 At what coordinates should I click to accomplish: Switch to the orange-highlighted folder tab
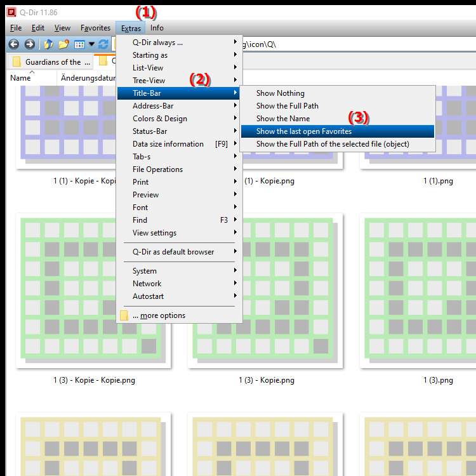pyautogui.click(x=105, y=61)
